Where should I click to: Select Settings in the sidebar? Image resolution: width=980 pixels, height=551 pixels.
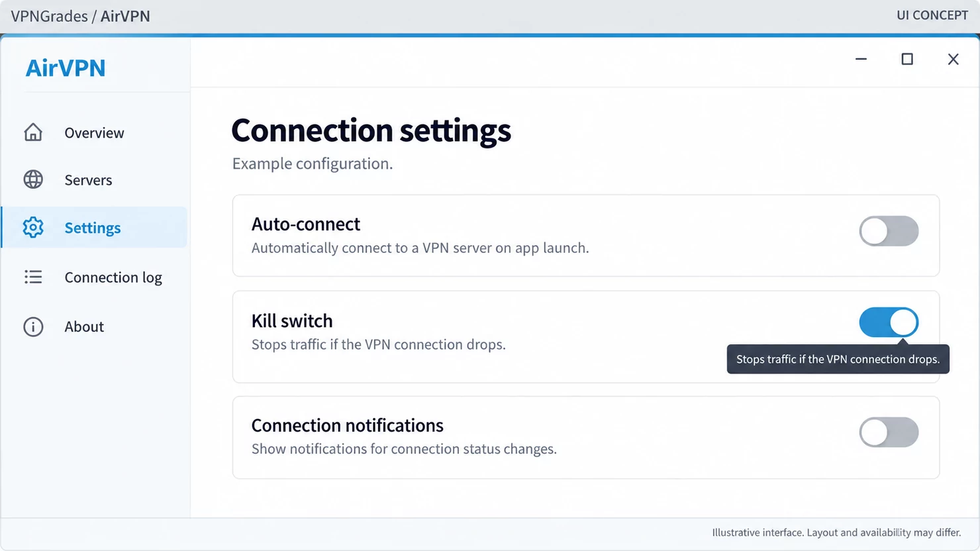click(95, 227)
